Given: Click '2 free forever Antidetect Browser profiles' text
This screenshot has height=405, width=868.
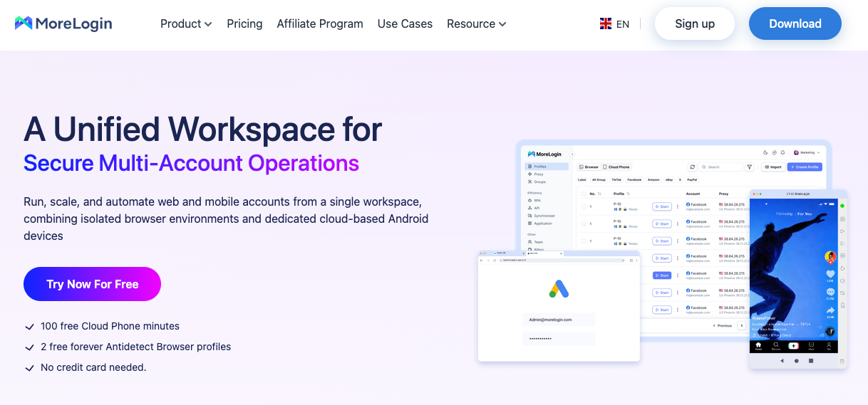Looking at the screenshot, I should pyautogui.click(x=135, y=347).
